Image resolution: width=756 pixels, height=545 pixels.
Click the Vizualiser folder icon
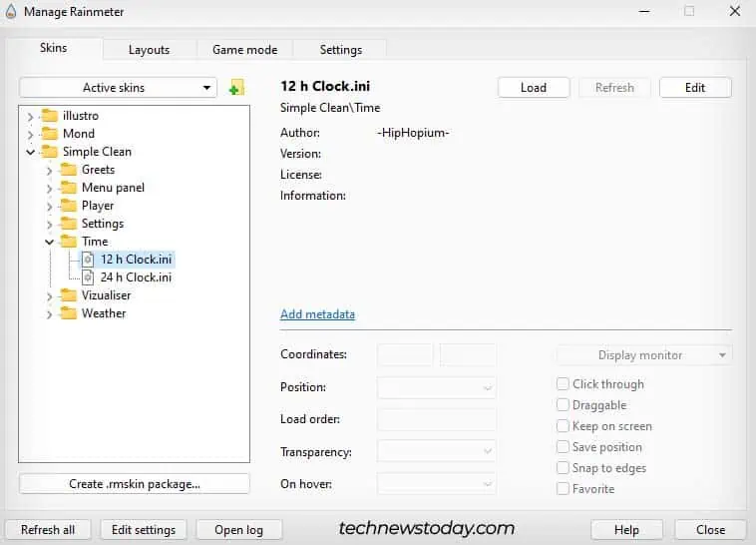[x=69, y=295]
